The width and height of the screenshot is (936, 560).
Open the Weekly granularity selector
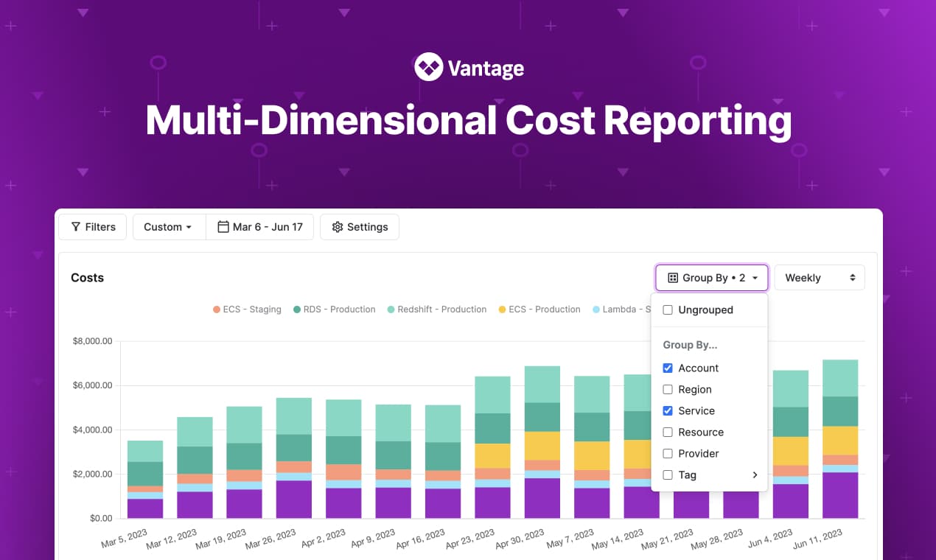click(x=819, y=278)
